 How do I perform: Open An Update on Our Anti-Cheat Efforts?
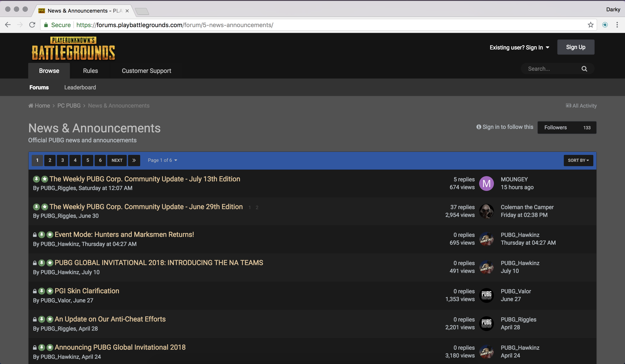[x=110, y=319]
